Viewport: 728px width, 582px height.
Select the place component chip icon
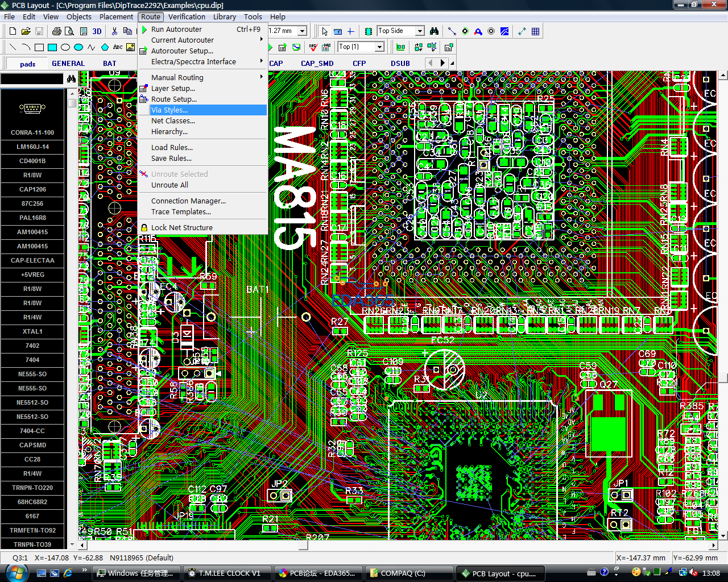(369, 31)
